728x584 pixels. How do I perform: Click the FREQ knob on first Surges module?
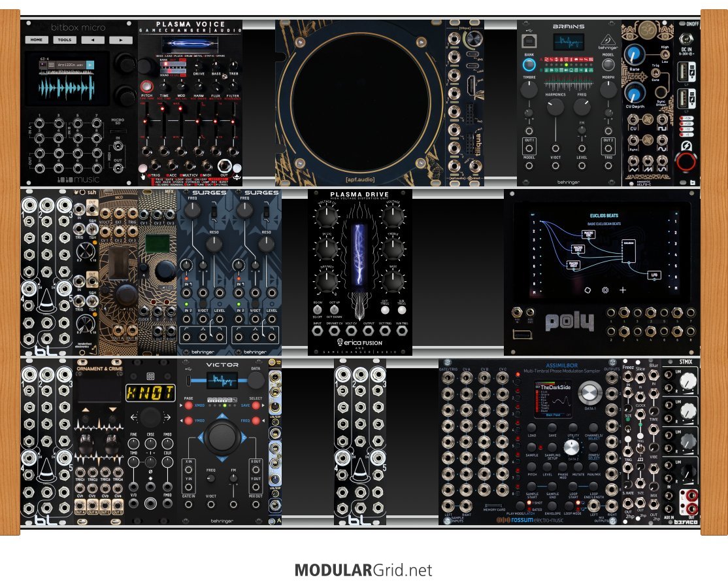(x=193, y=211)
